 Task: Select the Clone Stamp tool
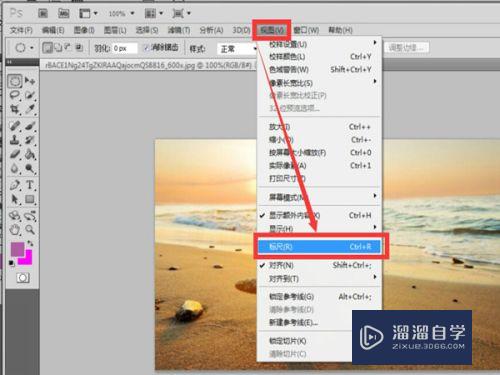(15, 140)
